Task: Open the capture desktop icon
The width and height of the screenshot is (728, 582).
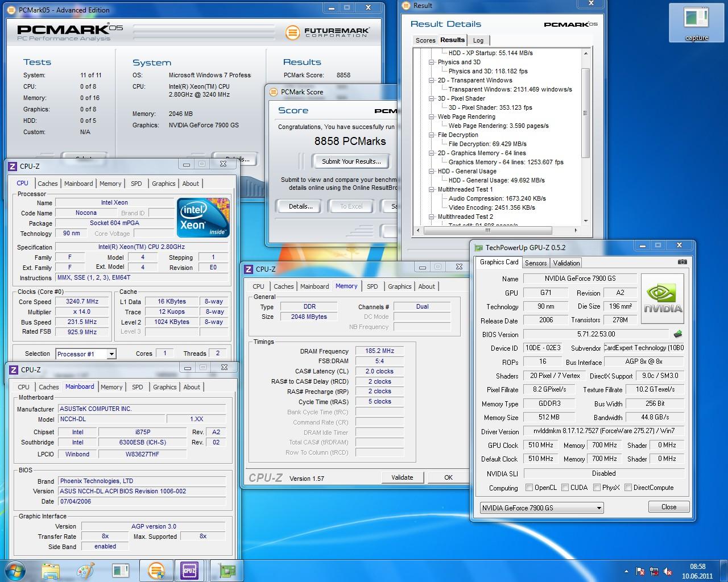Action: coord(696,23)
